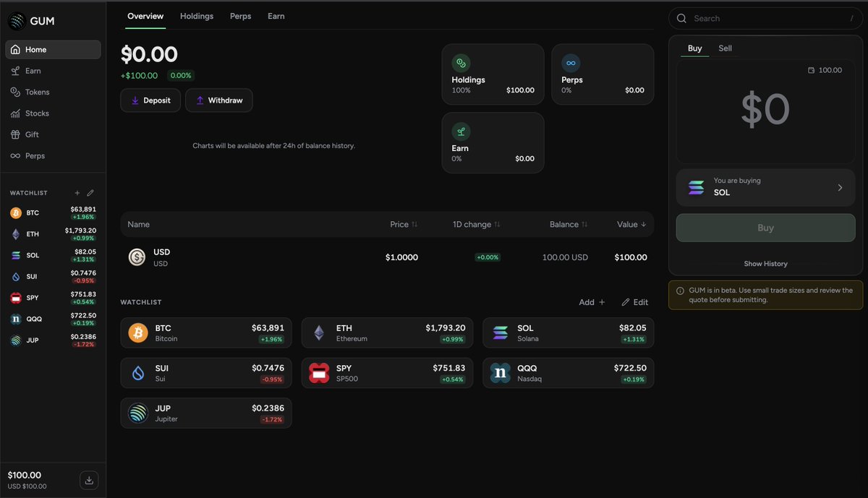This screenshot has width=868, height=498.
Task: Sort table by Value column
Action: coord(631,225)
